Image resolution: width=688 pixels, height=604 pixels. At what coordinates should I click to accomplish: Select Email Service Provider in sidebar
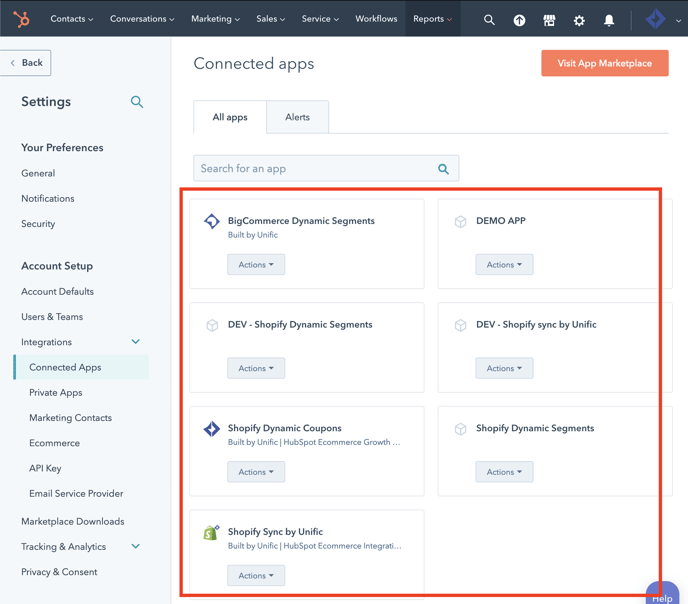pyautogui.click(x=76, y=493)
